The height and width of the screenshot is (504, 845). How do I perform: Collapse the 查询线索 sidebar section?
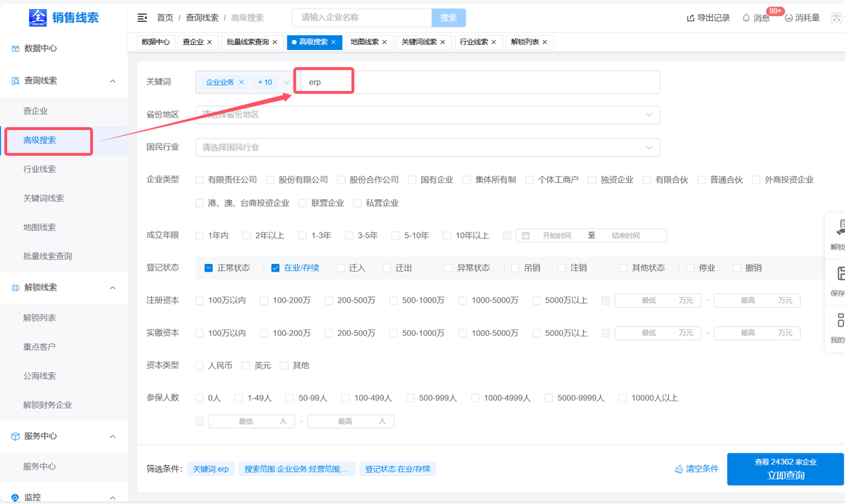pyautogui.click(x=113, y=81)
